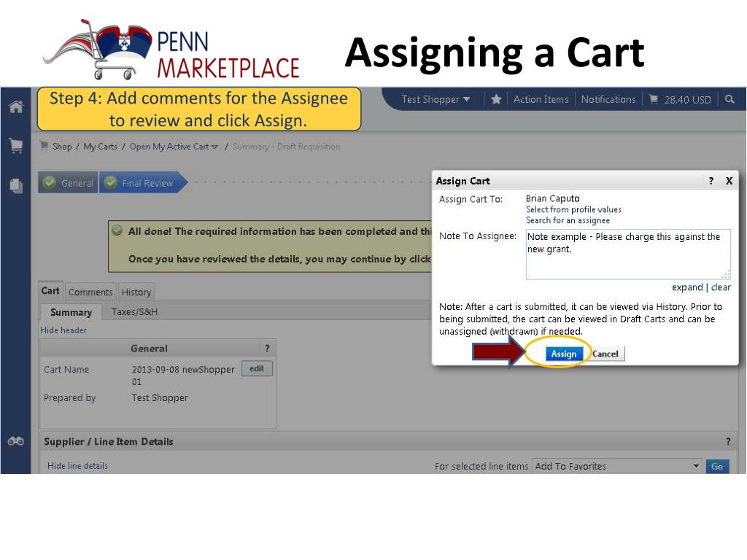Click Search for an assignee link
The width and height of the screenshot is (747, 560).
coord(568,220)
